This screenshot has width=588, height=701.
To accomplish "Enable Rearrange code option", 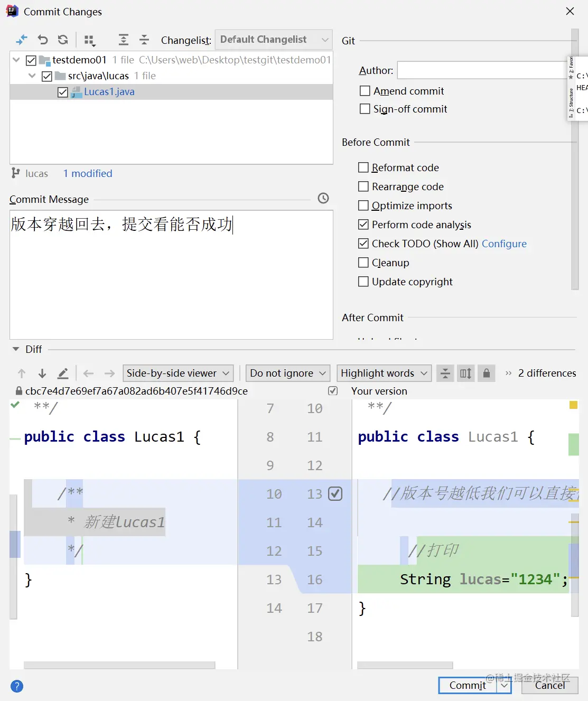I will point(363,186).
